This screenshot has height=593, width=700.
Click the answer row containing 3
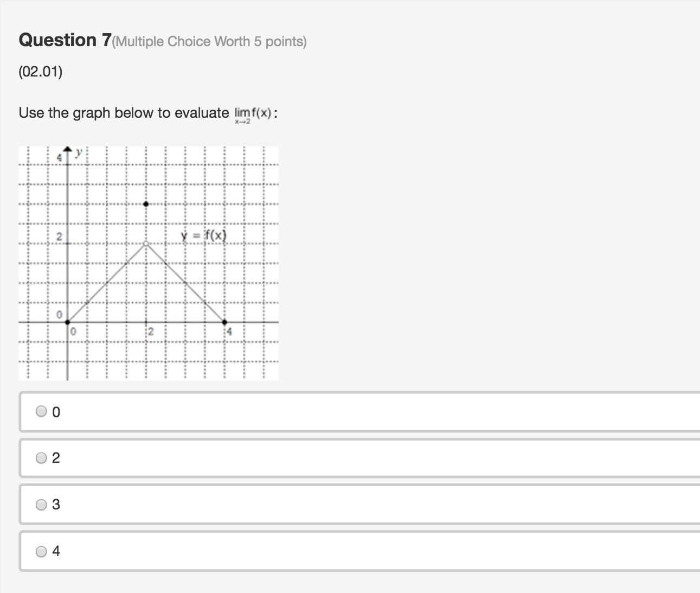[x=360, y=505]
